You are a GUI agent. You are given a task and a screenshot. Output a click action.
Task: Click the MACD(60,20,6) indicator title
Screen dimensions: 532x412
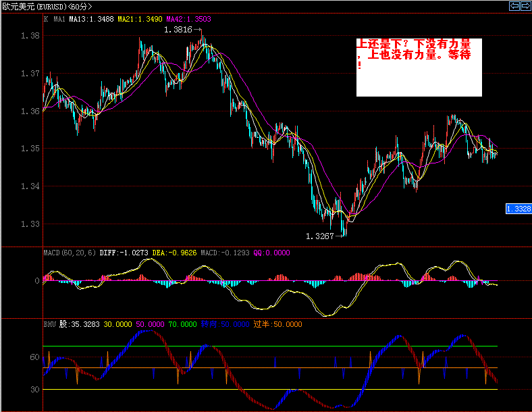[70, 253]
